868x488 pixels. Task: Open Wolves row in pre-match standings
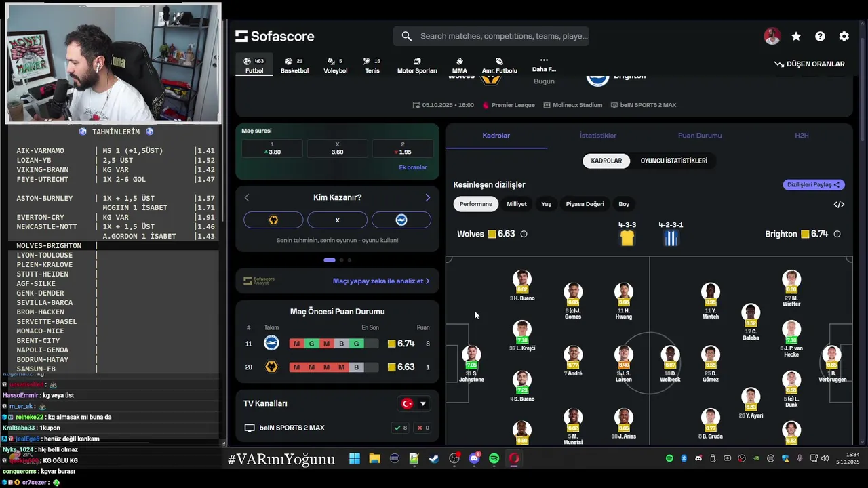tap(337, 367)
